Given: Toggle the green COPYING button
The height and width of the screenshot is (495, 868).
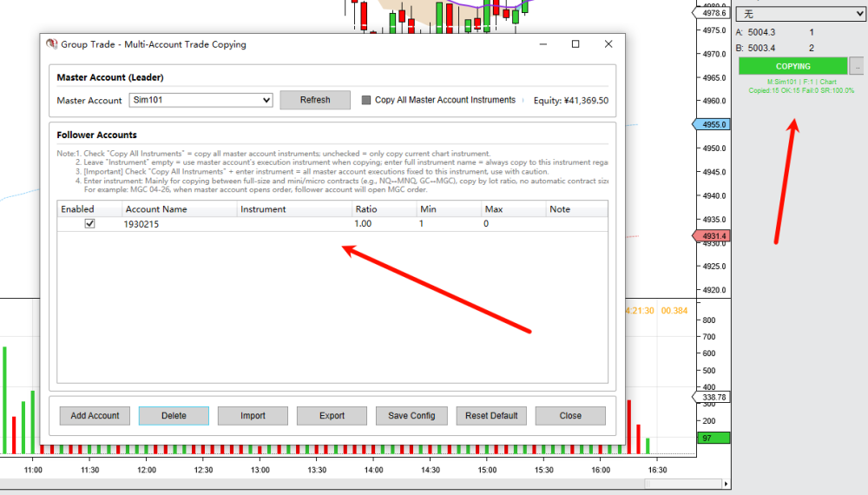Looking at the screenshot, I should 792,66.
